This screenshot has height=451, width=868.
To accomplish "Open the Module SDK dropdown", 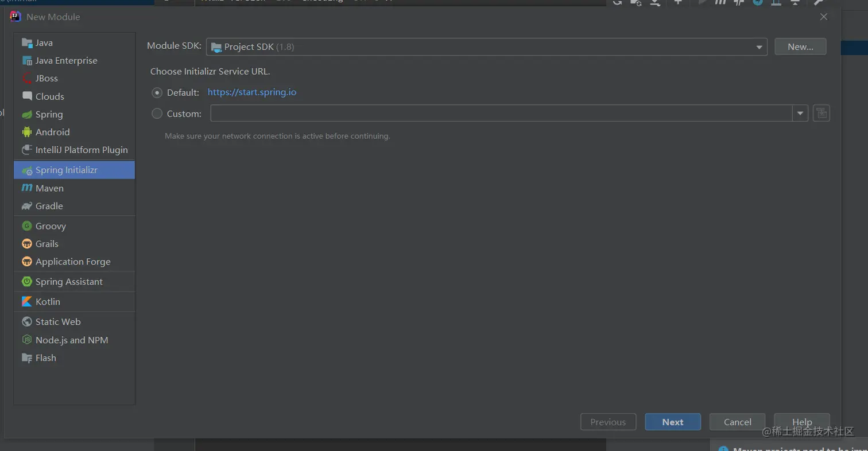I will (486, 47).
